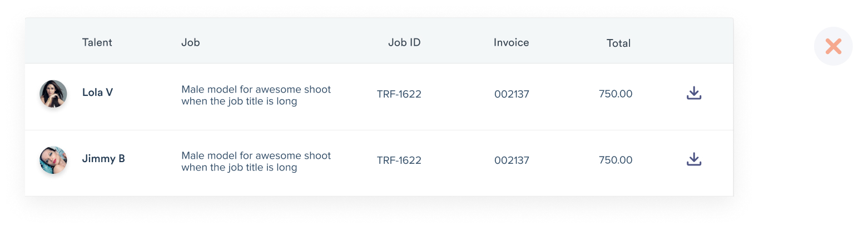Sort by the Total column header

point(618,43)
